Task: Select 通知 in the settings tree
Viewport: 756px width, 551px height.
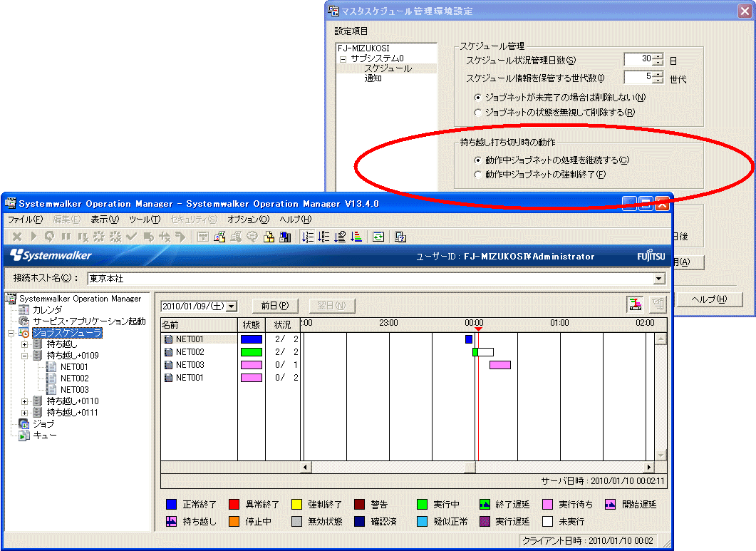Action: point(373,78)
